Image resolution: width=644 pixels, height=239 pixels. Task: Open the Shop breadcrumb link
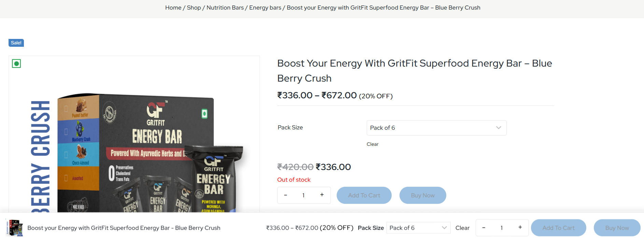coord(194,8)
